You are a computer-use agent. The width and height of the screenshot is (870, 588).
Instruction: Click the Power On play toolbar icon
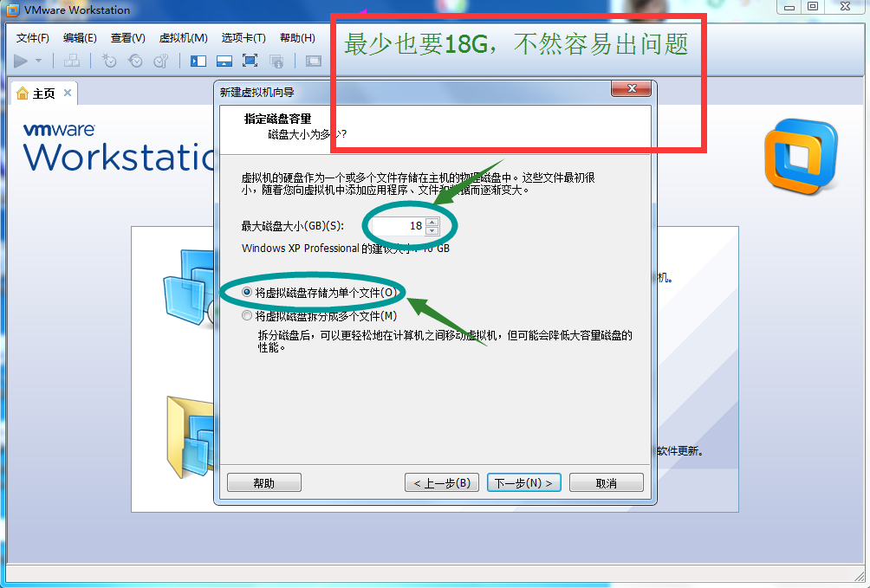click(21, 61)
